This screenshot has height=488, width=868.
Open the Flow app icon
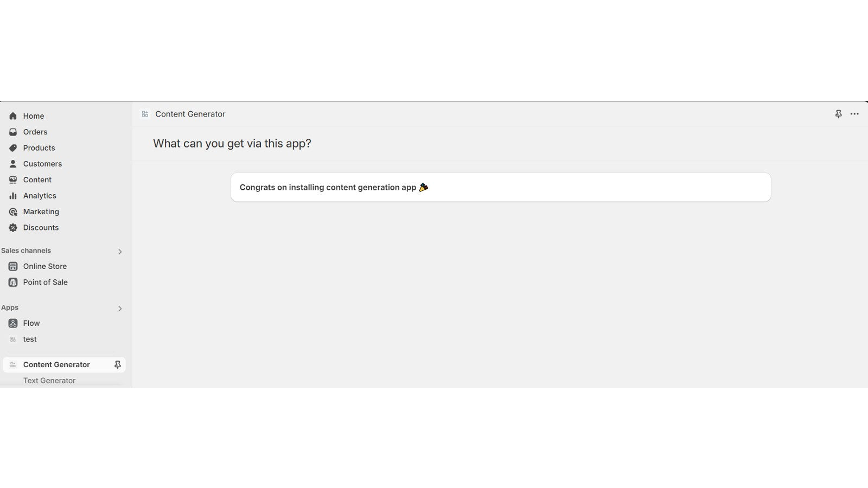click(x=12, y=323)
